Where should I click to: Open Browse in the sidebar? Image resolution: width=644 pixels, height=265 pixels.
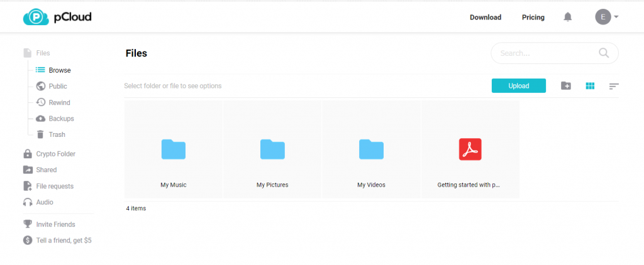60,70
